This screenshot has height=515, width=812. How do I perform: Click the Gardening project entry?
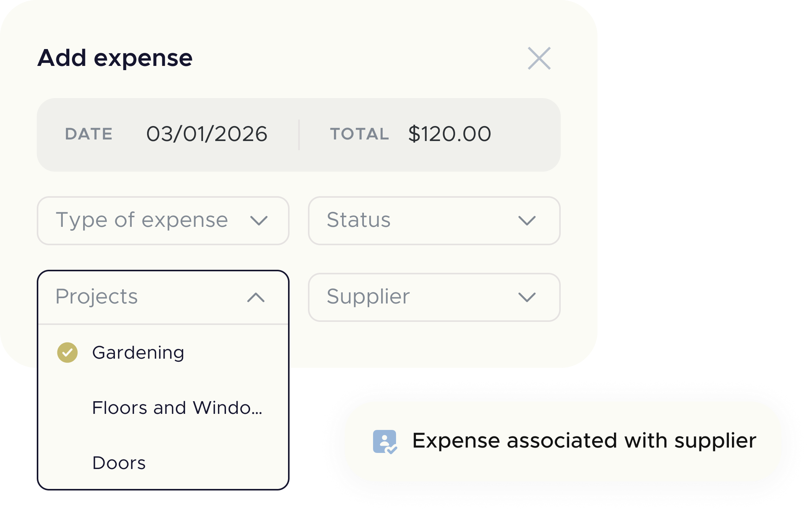[x=138, y=352]
